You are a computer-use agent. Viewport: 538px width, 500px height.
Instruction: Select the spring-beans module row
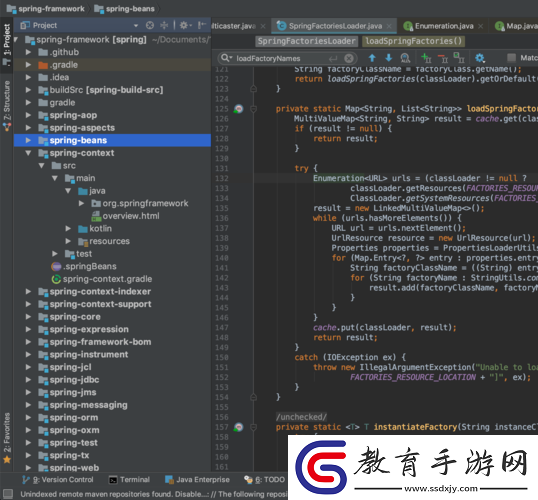point(112,140)
